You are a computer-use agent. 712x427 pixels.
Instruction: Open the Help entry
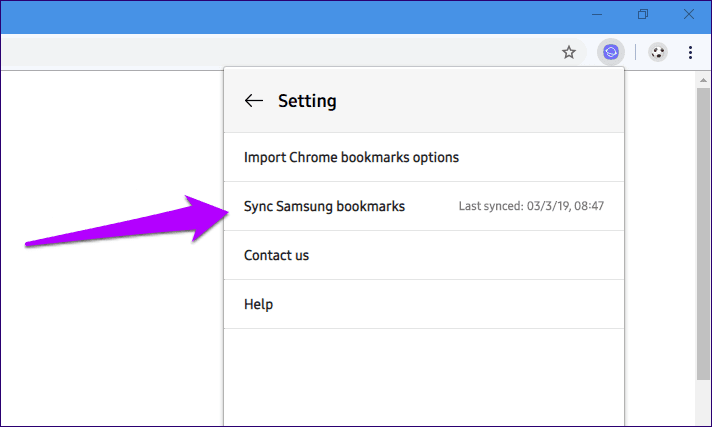click(x=424, y=304)
